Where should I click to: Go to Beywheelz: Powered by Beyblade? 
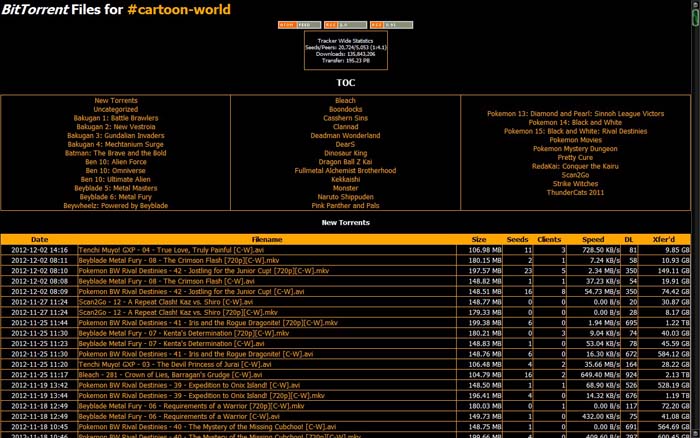116,205
